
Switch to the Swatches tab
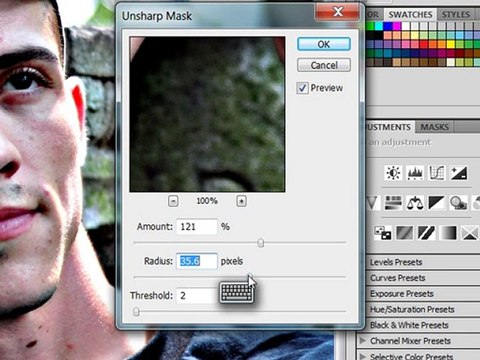[410, 15]
